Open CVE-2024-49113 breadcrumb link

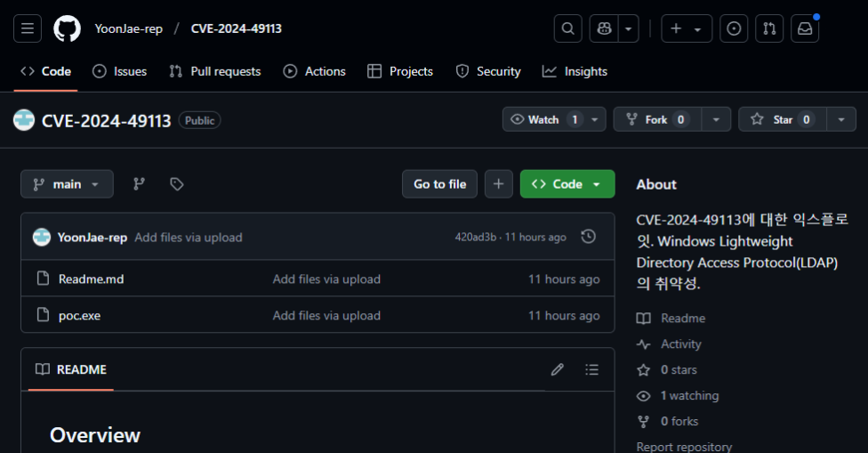[x=237, y=28]
